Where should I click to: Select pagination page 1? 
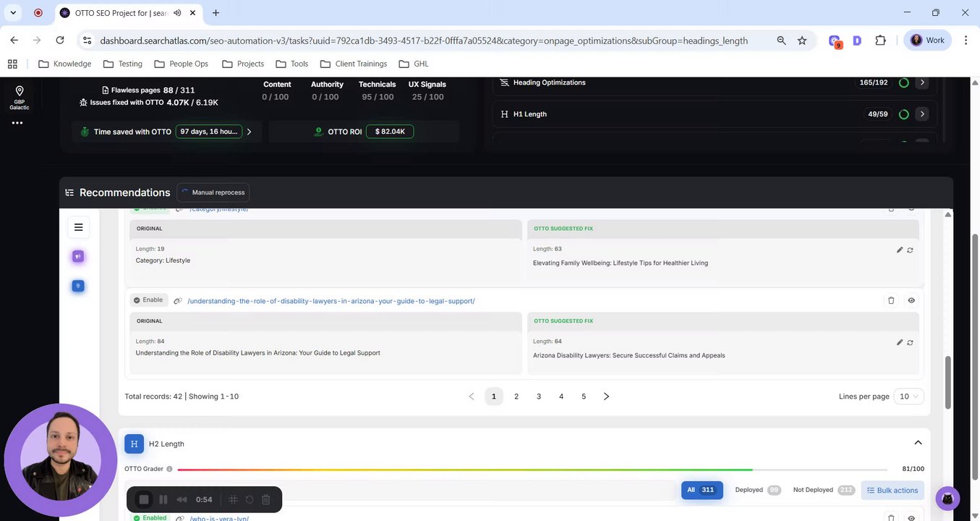[x=494, y=397]
